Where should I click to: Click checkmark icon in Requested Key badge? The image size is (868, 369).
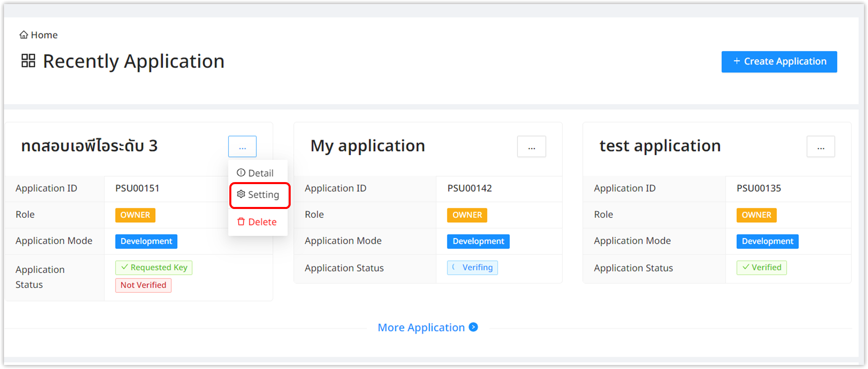[x=125, y=267]
